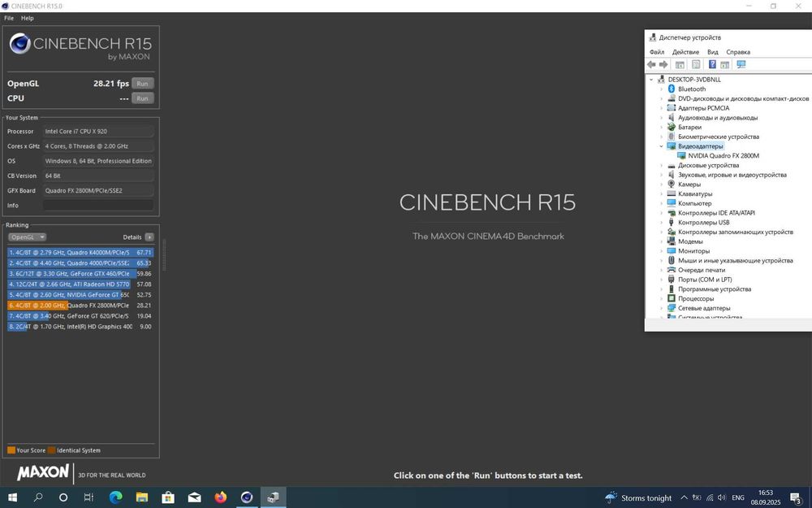Open File Explorer from taskbar

pyautogui.click(x=142, y=497)
